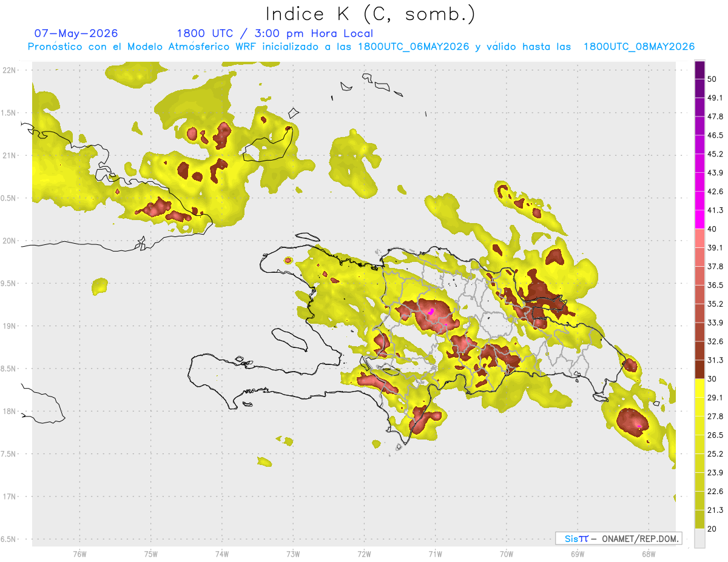Select the dark brown 30 legend swatch
This screenshot has width=728, height=562.
pyautogui.click(x=700, y=369)
